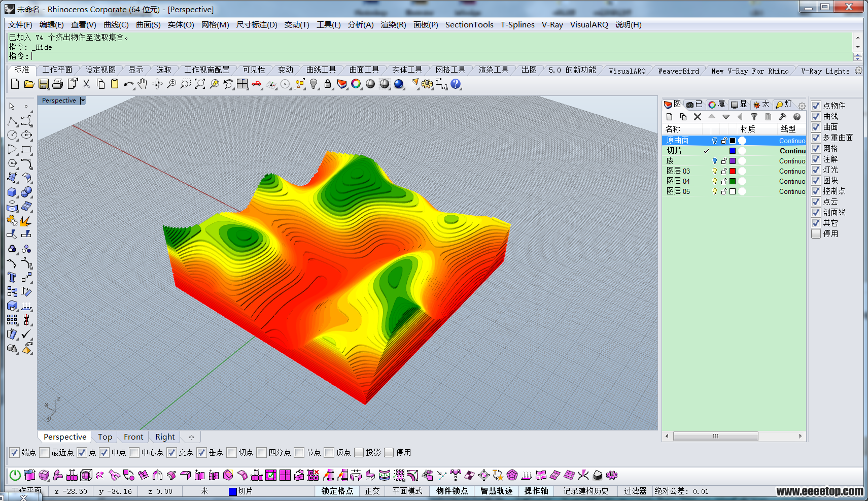Select the Text tool (T icon) in the sidebar

(12, 277)
